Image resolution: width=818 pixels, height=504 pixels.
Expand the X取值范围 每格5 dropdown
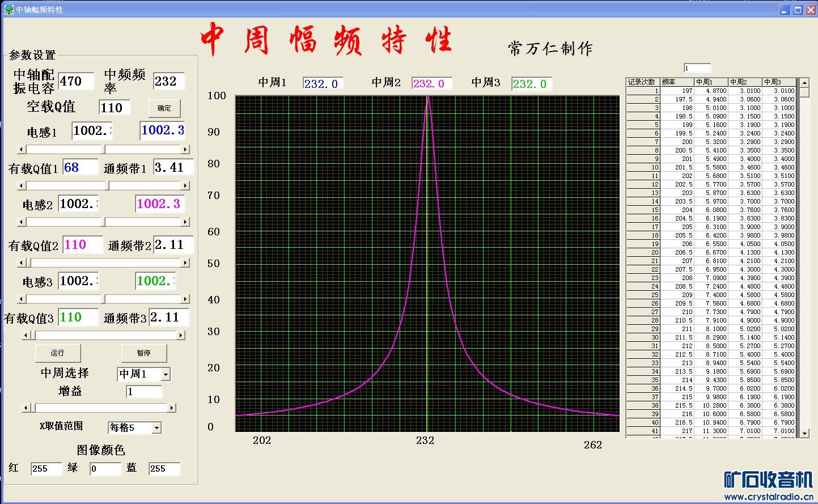[x=156, y=428]
